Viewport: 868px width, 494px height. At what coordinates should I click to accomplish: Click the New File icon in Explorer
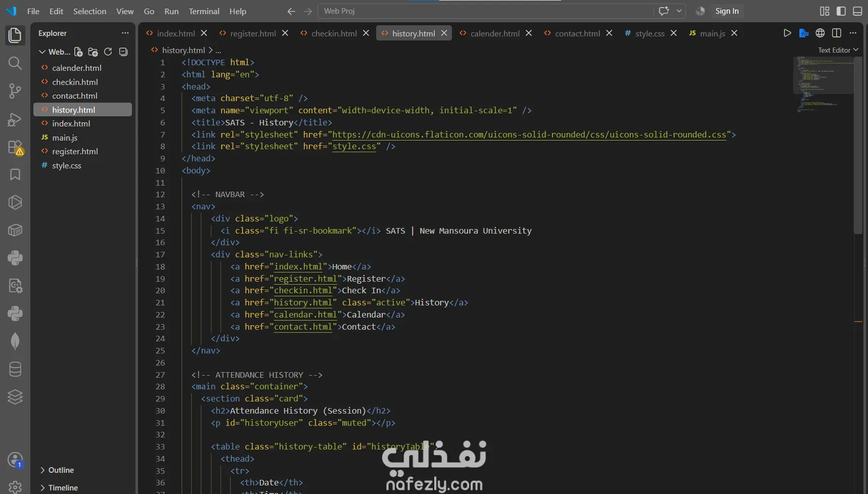point(78,52)
